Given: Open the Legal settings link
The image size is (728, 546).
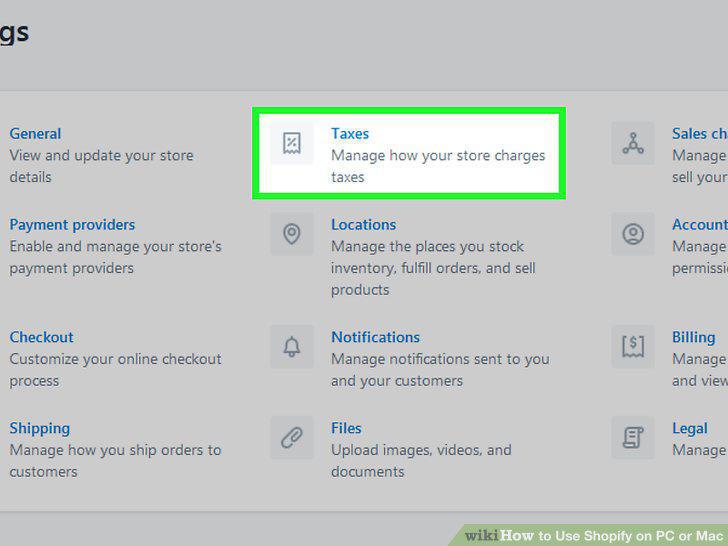Looking at the screenshot, I should click(x=690, y=428).
